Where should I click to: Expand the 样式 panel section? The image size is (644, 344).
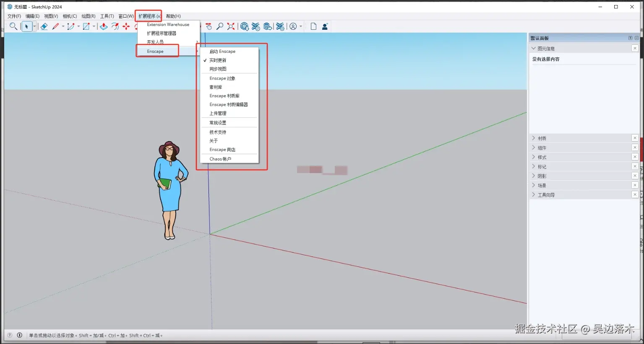tap(534, 157)
